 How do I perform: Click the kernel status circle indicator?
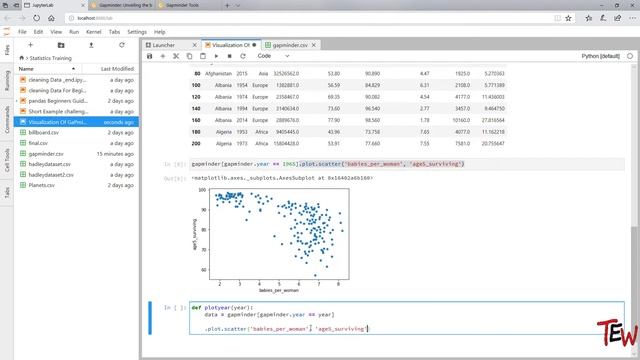point(630,56)
